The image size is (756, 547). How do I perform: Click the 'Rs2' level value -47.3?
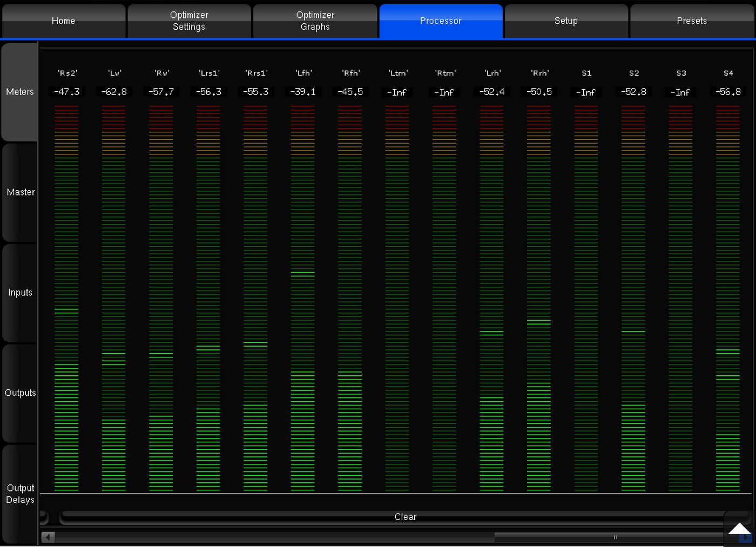[67, 92]
